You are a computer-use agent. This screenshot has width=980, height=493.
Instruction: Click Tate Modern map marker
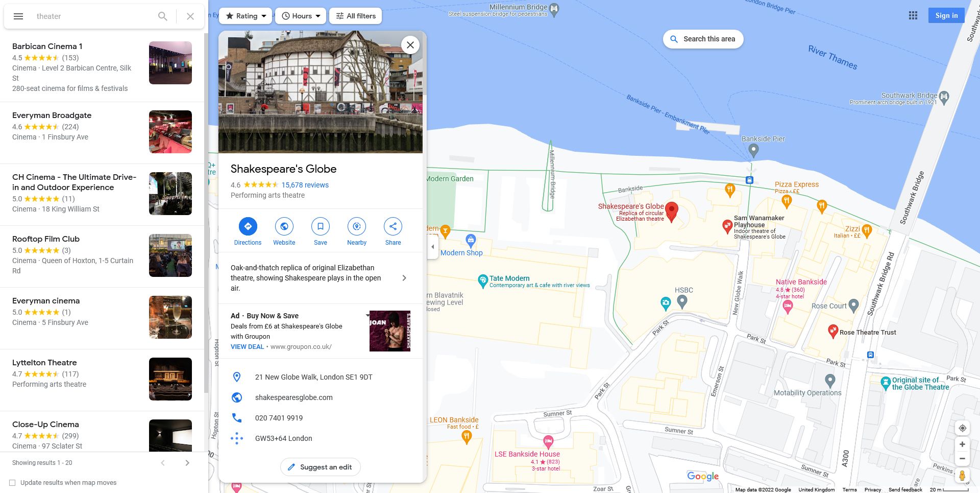[x=482, y=280]
